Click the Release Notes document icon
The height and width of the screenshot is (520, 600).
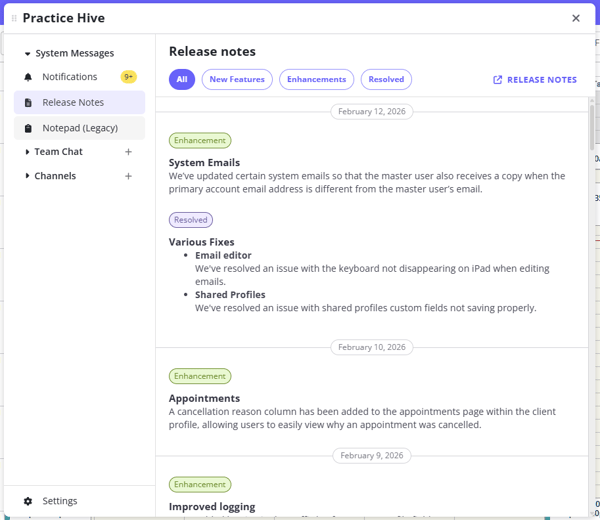(28, 103)
